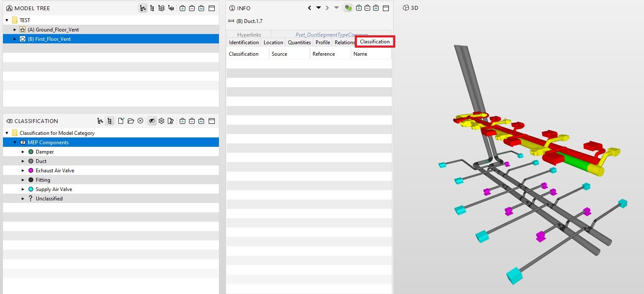Edit classification with the pencil-page icon
Viewport: 644px width, 294px height.
171,121
